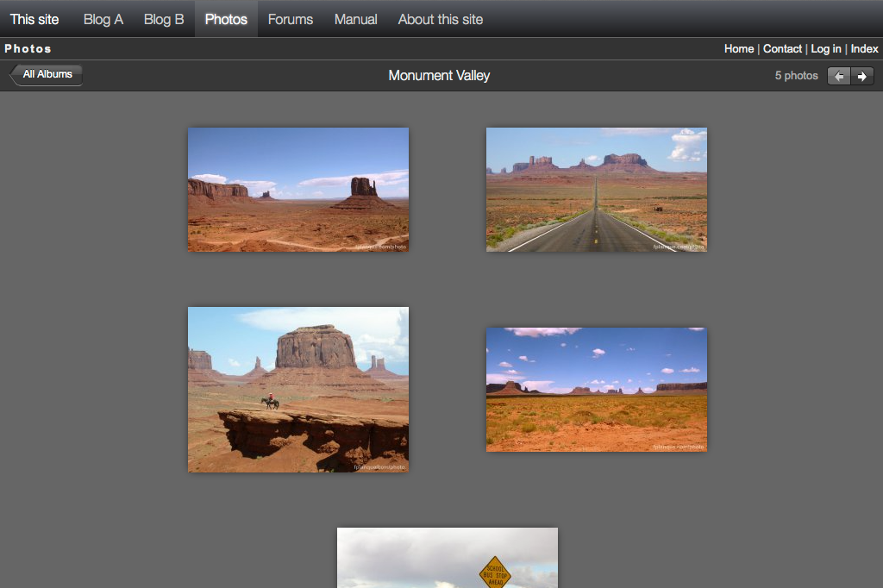Open the Blog A tab
883x588 pixels.
click(x=103, y=19)
